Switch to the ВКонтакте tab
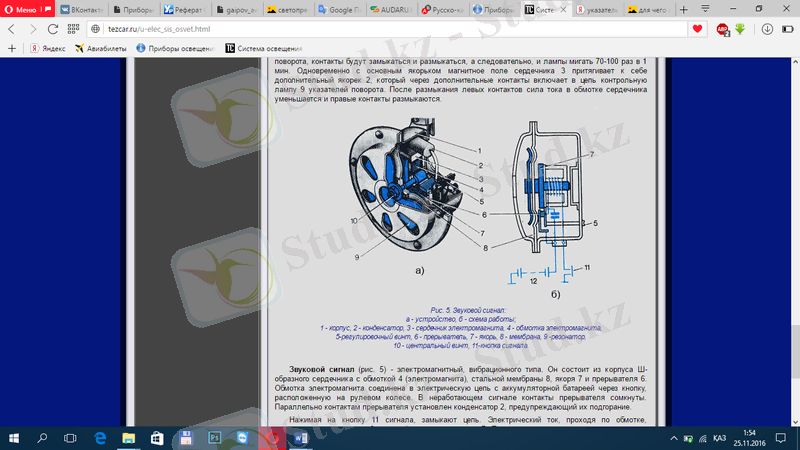Image resolution: width=800 pixels, height=450 pixels. click(x=82, y=10)
